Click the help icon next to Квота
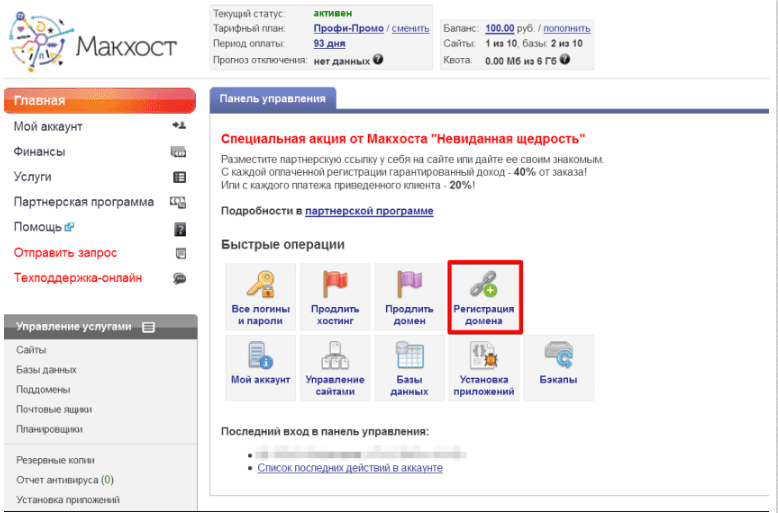 pyautogui.click(x=565, y=60)
